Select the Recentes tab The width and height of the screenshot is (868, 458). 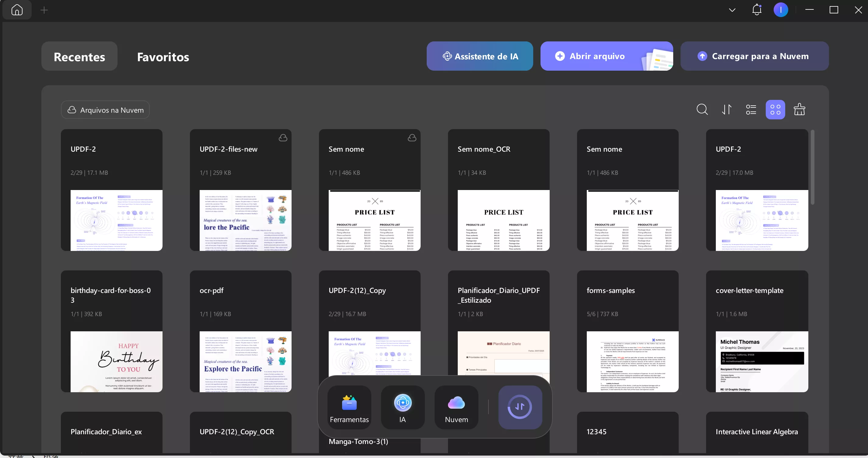(79, 56)
